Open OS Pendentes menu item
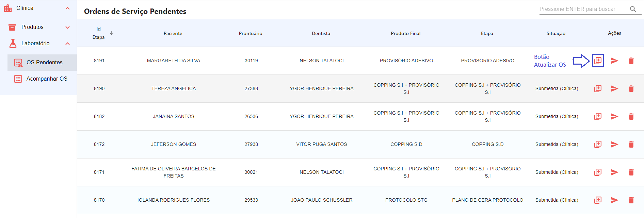Image resolution: width=644 pixels, height=218 pixels. (44, 63)
